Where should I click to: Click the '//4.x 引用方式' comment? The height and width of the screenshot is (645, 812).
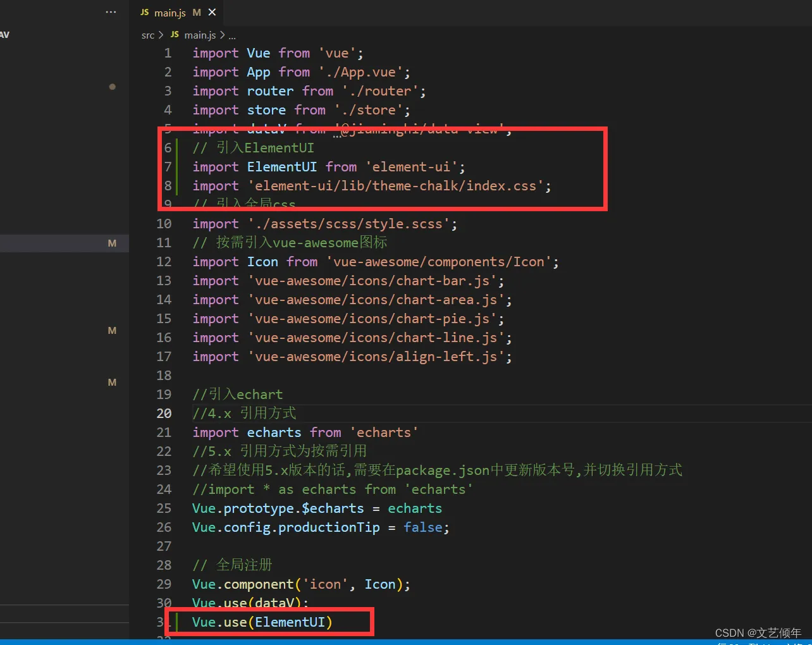click(244, 414)
